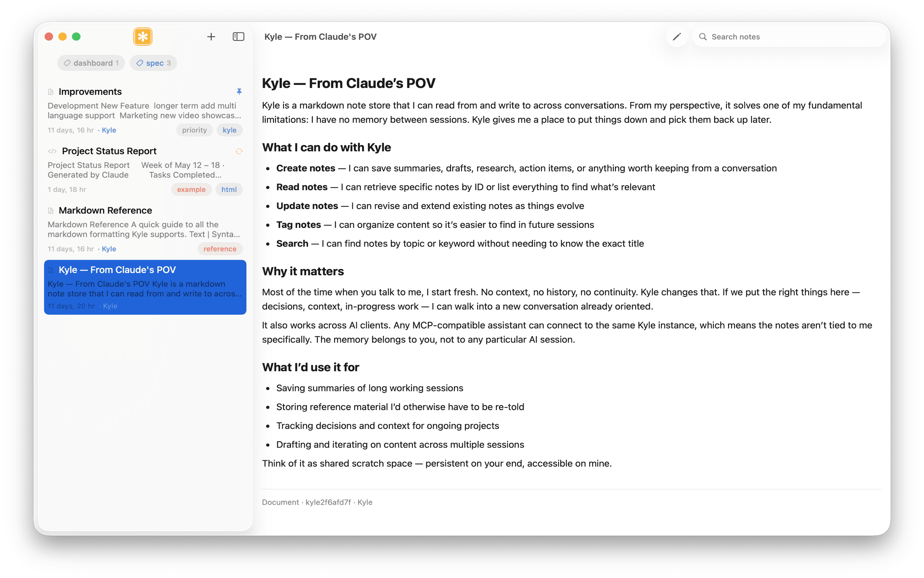924x578 pixels.
Task: Create a new note with plus icon
Action: click(x=211, y=37)
